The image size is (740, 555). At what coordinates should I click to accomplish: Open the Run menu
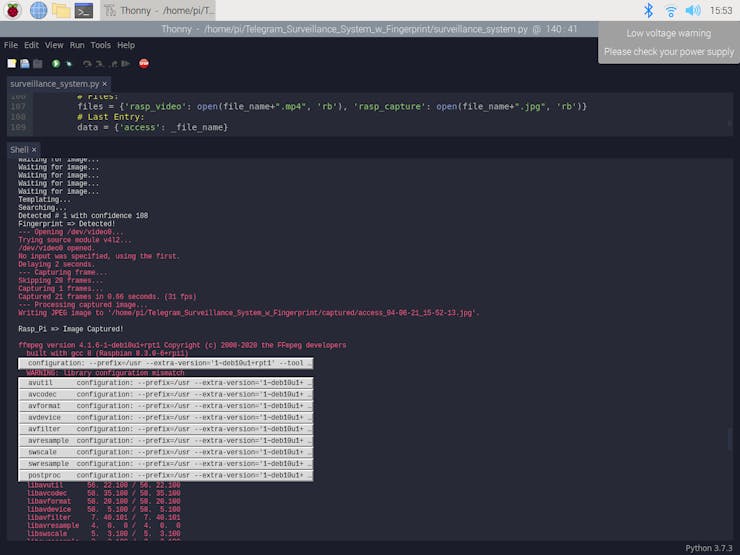tap(77, 45)
